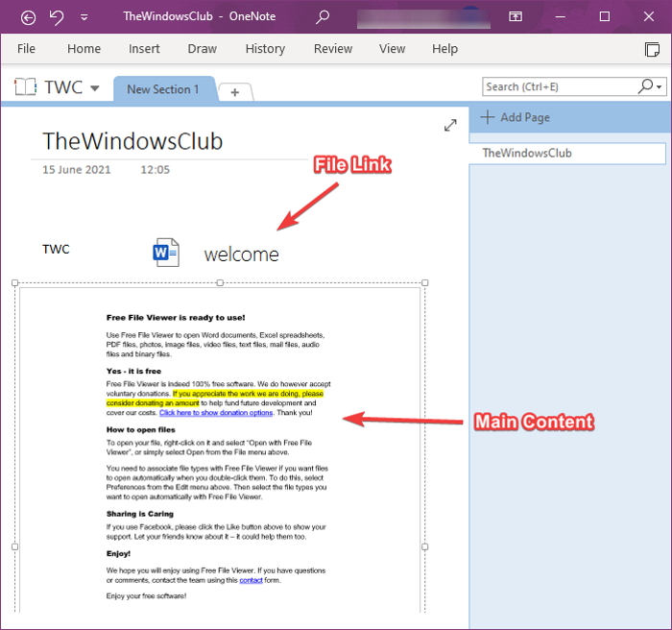Click the TheWindowsClub page title
Screen dimensions: 672x630
point(132,141)
